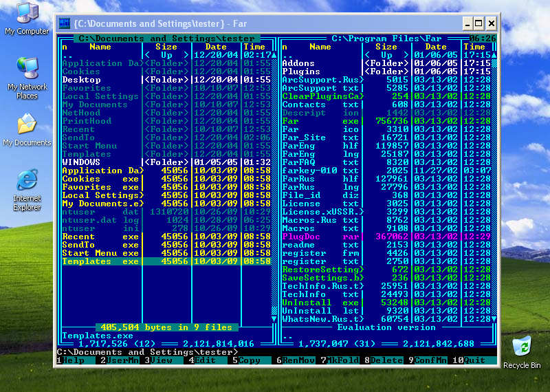
Task: Select farkey-010 txt file
Action: click(386, 171)
